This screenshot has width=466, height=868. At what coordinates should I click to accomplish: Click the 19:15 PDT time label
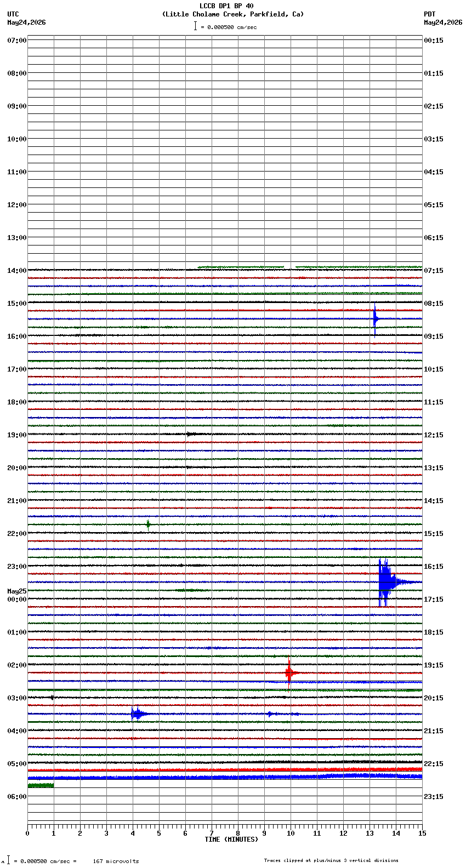click(434, 665)
